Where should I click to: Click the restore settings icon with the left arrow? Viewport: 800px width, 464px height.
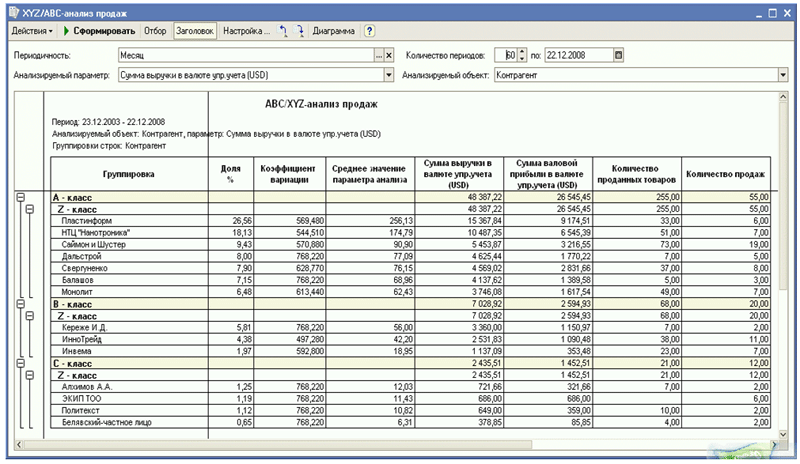tap(282, 31)
